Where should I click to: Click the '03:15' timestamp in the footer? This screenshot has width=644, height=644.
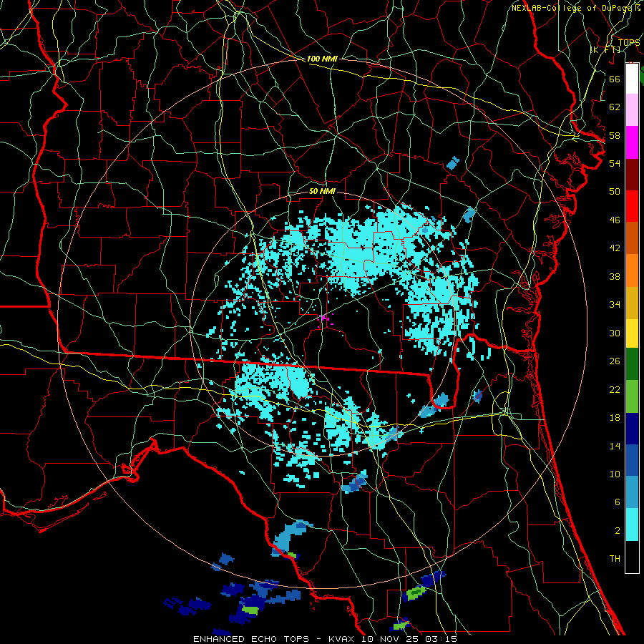pyautogui.click(x=441, y=639)
